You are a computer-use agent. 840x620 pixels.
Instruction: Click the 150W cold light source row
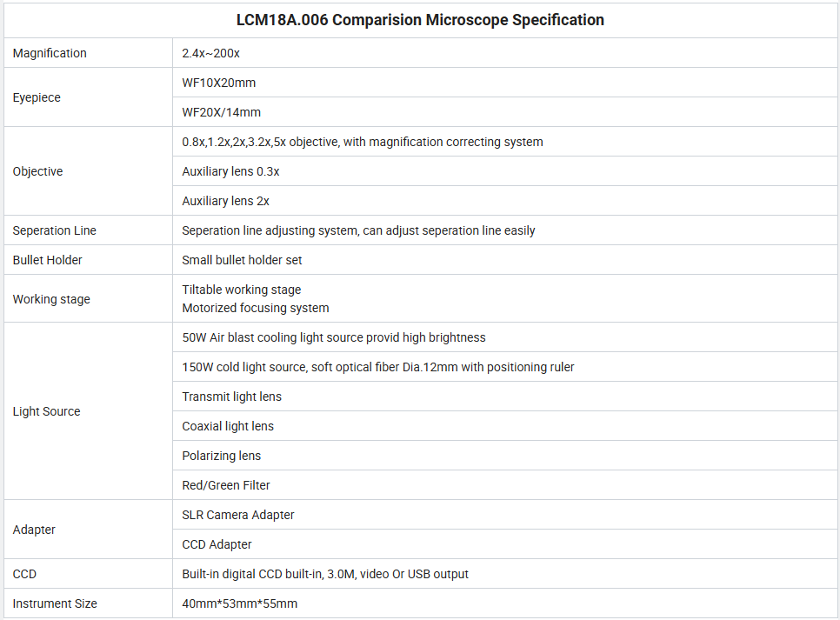pyautogui.click(x=506, y=367)
